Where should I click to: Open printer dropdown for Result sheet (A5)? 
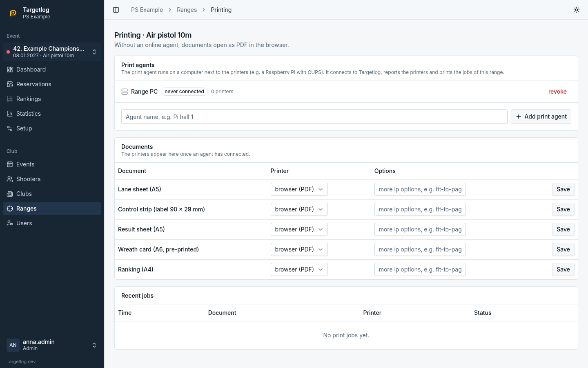tap(299, 229)
